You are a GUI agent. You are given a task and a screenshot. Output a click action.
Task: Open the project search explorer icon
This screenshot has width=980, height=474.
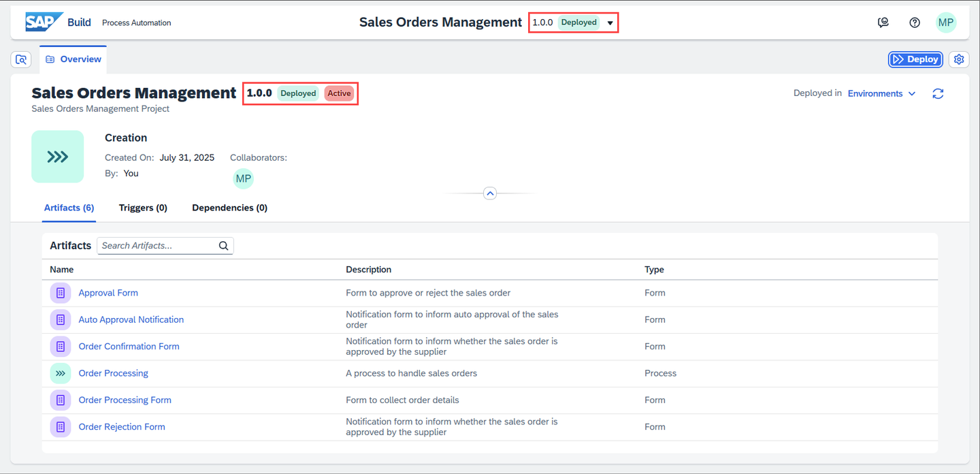(x=21, y=59)
